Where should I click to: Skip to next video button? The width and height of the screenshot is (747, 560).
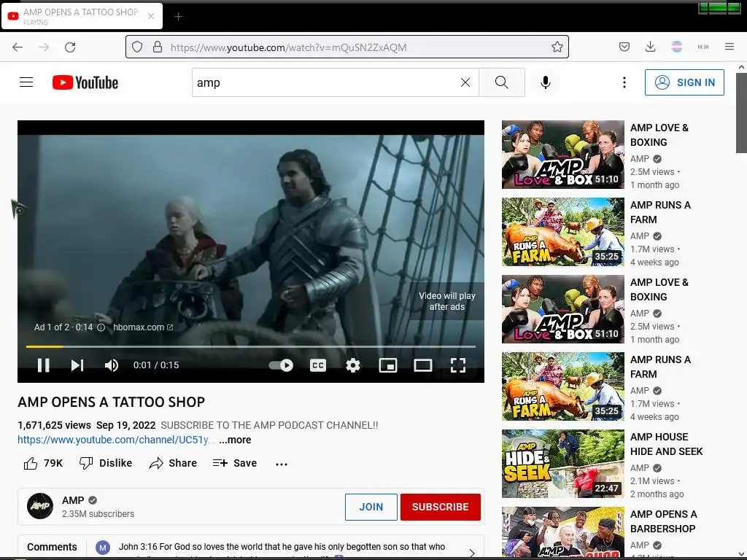click(x=77, y=365)
